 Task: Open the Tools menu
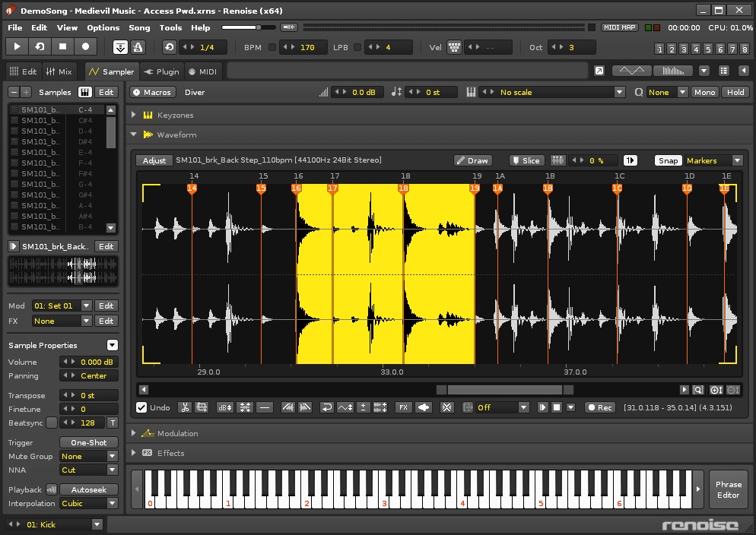pos(170,27)
